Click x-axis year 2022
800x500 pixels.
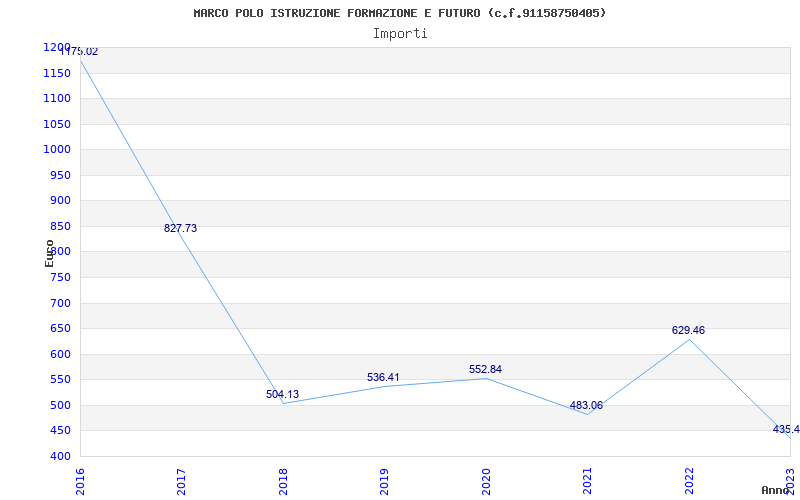[x=689, y=482]
